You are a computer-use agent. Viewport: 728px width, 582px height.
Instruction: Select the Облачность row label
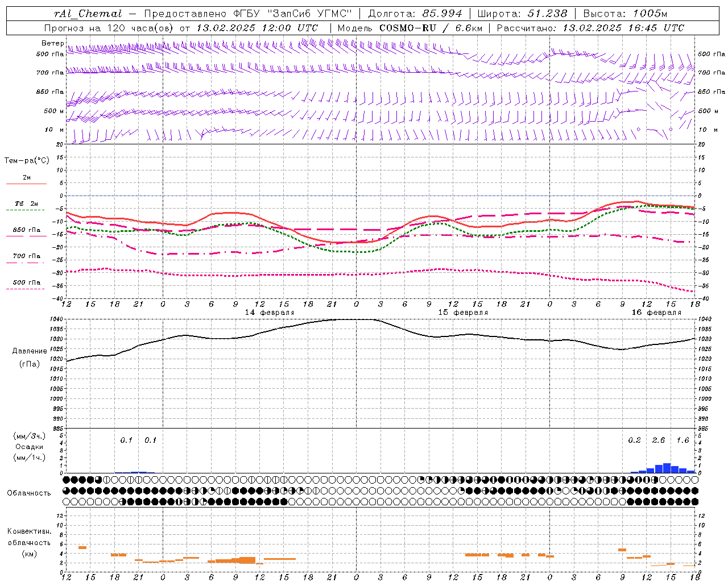(29, 493)
